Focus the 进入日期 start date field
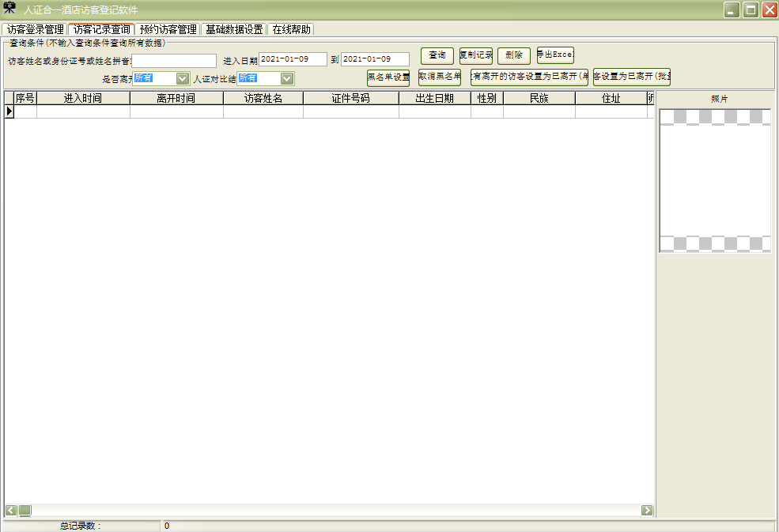 click(x=293, y=59)
